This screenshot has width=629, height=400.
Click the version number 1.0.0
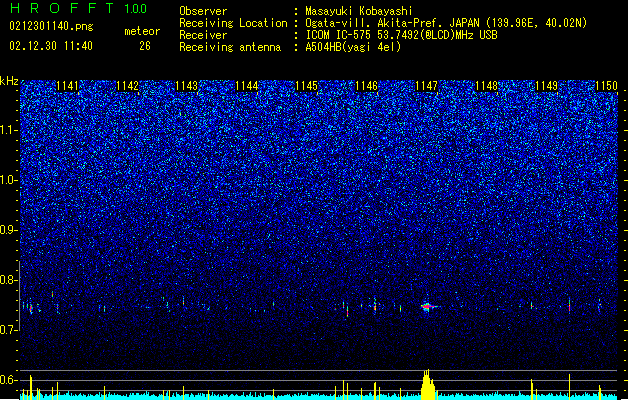(136, 9)
